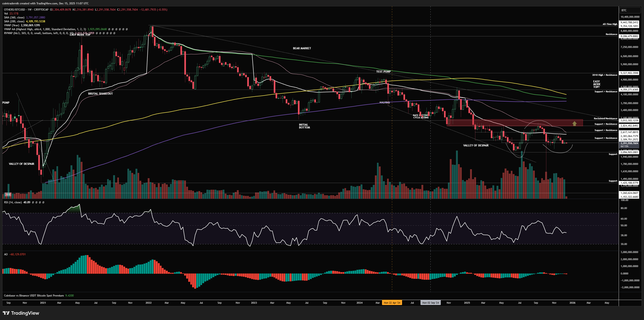The image size is (644, 320).
Task: Open the BTC currency selector box
Action: (630, 10)
